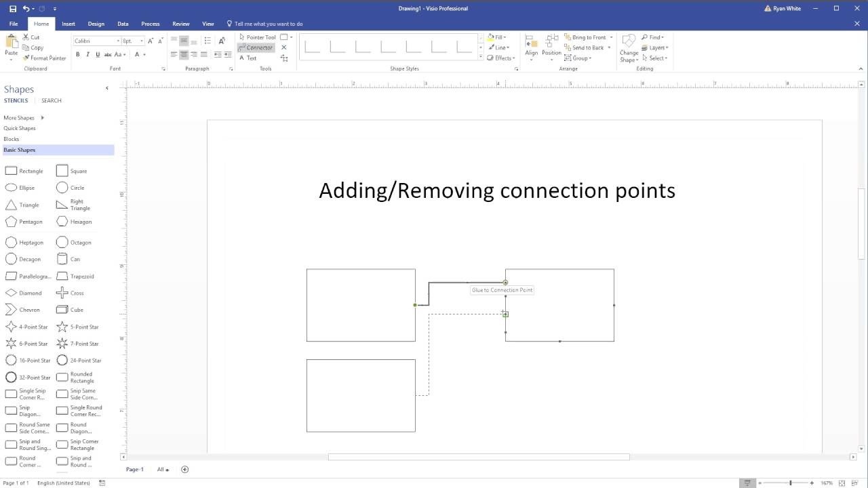
Task: Click the horizontal scrollbar thumb
Action: [479, 457]
